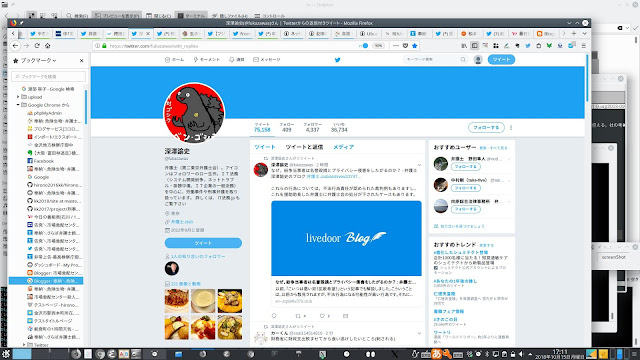Click the Godzilla profile picture

[x=194, y=112]
